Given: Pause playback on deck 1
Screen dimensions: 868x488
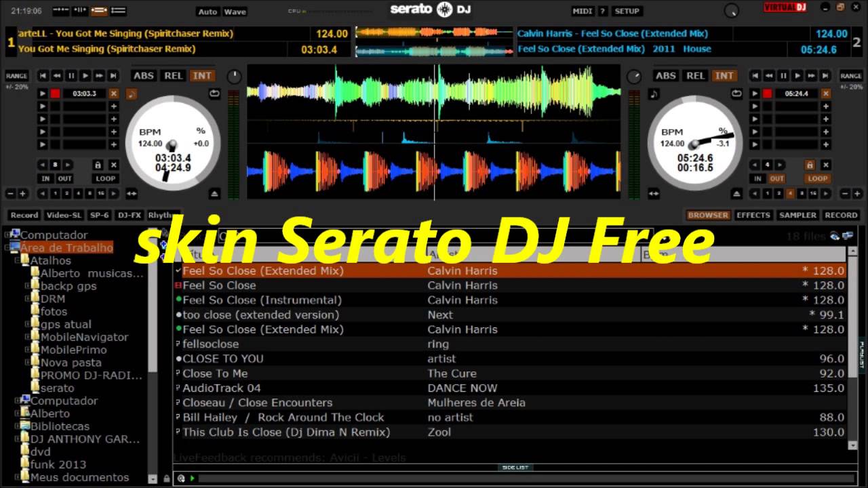Looking at the screenshot, I should click(x=71, y=76).
